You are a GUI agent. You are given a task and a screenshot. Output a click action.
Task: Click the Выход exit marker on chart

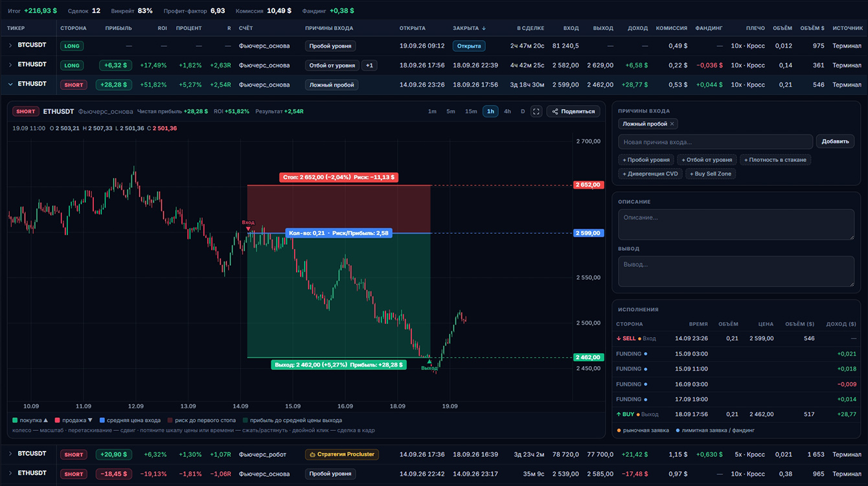tap(429, 365)
